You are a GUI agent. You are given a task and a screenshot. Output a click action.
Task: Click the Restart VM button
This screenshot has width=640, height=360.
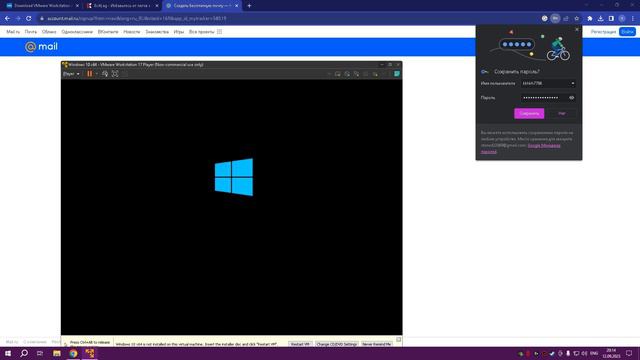point(300,344)
